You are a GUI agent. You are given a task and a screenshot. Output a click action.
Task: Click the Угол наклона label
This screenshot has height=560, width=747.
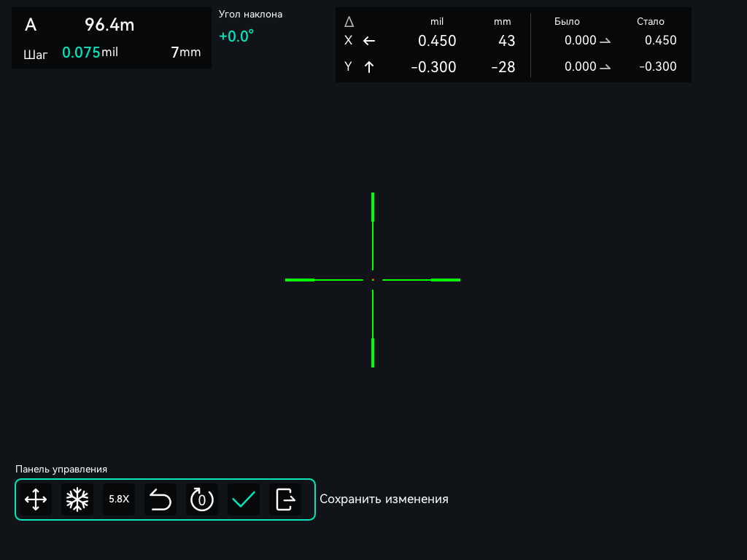(x=251, y=15)
